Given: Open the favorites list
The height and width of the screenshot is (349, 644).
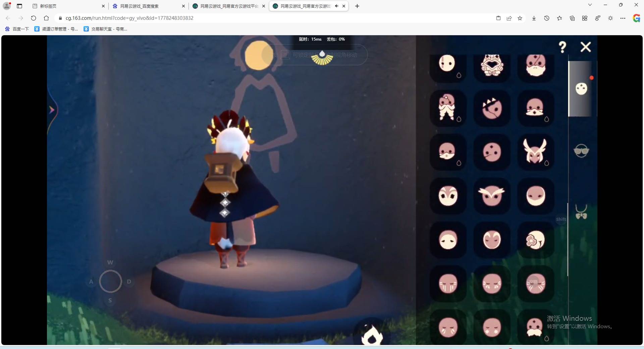Looking at the screenshot, I should tap(559, 18).
